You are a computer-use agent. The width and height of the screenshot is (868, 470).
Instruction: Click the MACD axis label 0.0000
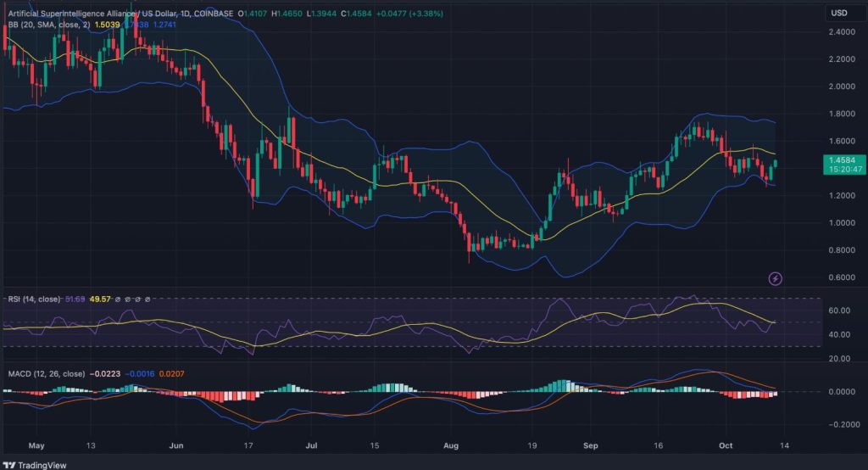click(x=842, y=391)
